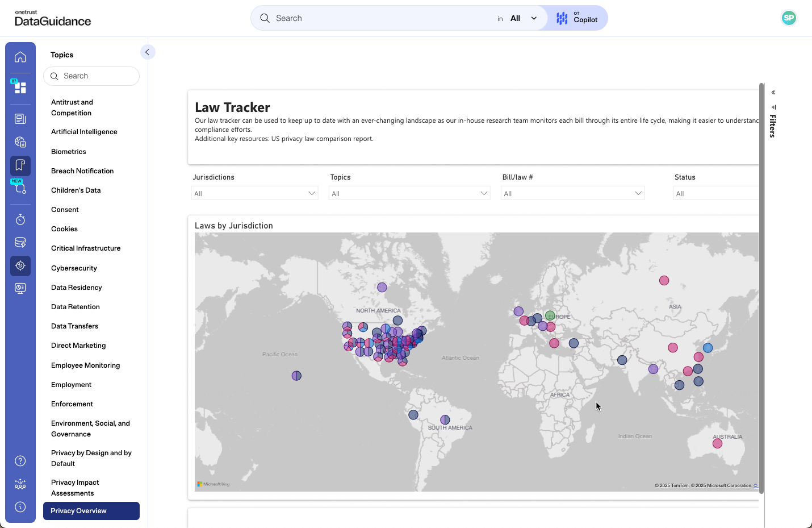Viewport: 812px width, 528px height.
Task: Select the Artificial Intelligence topic
Action: pyautogui.click(x=84, y=132)
